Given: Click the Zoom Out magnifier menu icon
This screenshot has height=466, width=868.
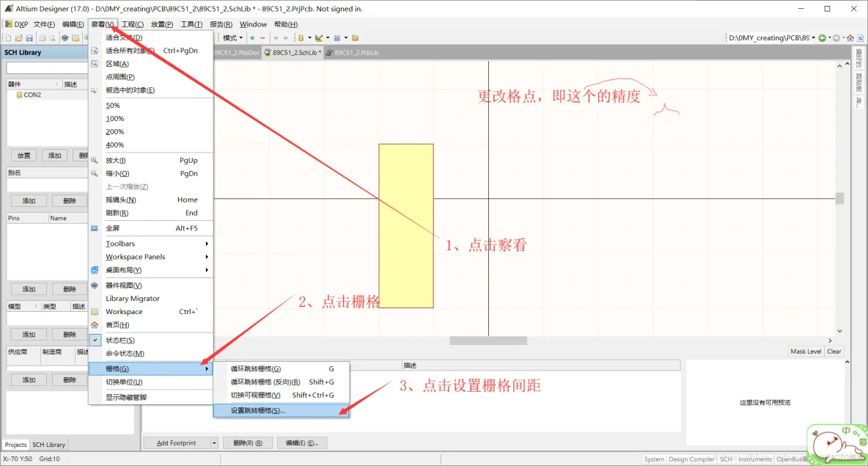Looking at the screenshot, I should click(94, 173).
